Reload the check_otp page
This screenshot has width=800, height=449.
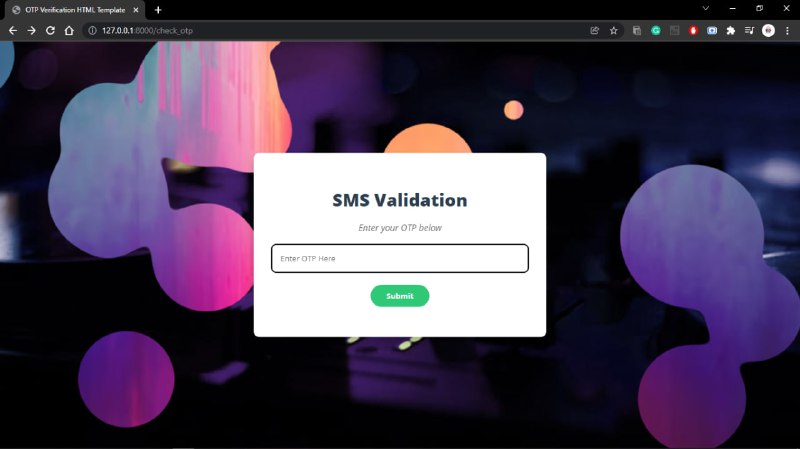pyautogui.click(x=50, y=31)
